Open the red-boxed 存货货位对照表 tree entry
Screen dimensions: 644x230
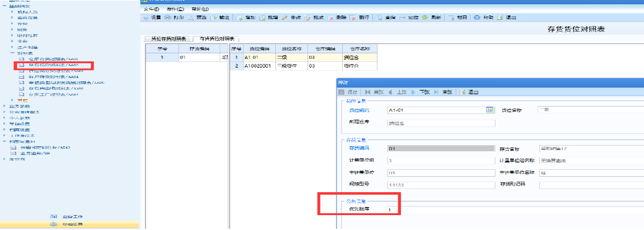(x=53, y=65)
